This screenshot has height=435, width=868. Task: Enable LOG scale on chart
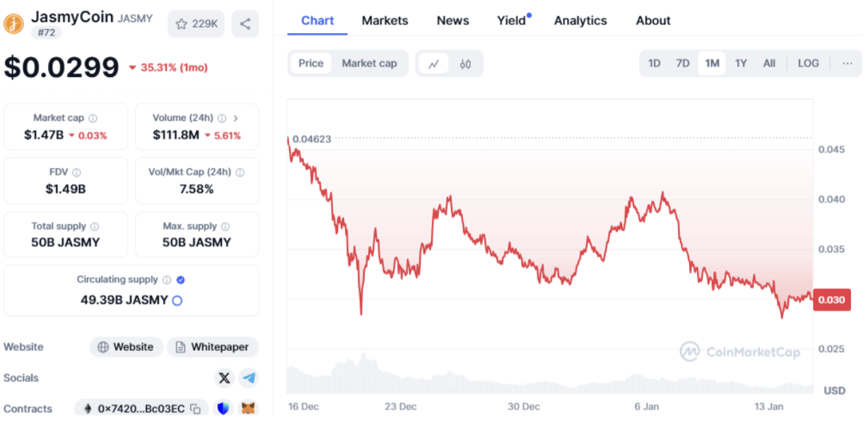pyautogui.click(x=808, y=64)
